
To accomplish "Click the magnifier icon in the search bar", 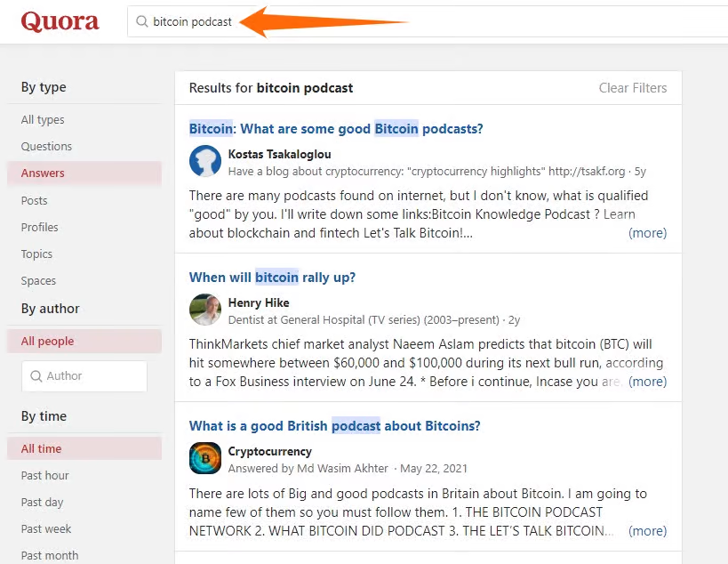I will point(142,21).
